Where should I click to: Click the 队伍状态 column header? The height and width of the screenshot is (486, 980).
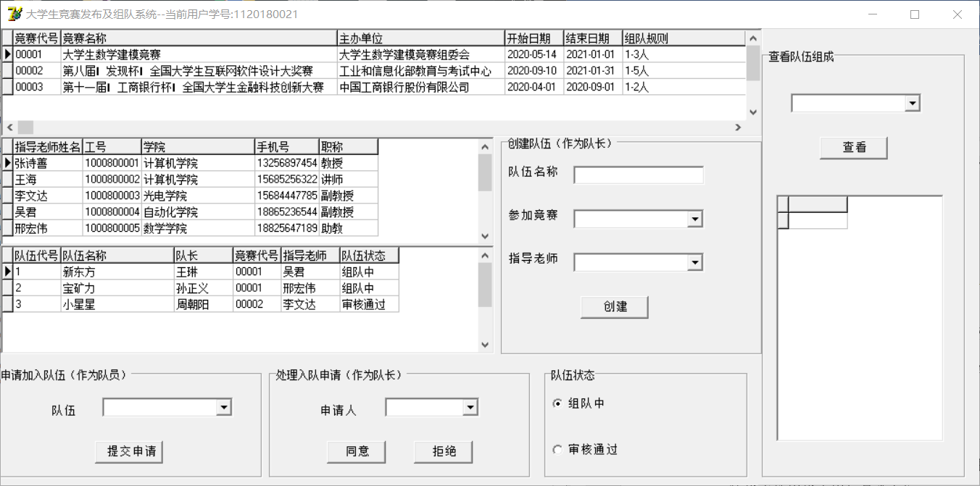(370, 256)
